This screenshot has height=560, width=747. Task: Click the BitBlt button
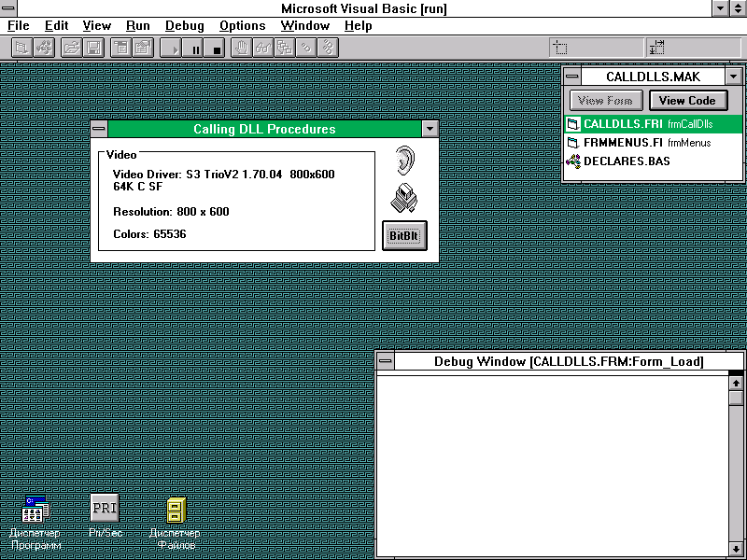click(404, 235)
